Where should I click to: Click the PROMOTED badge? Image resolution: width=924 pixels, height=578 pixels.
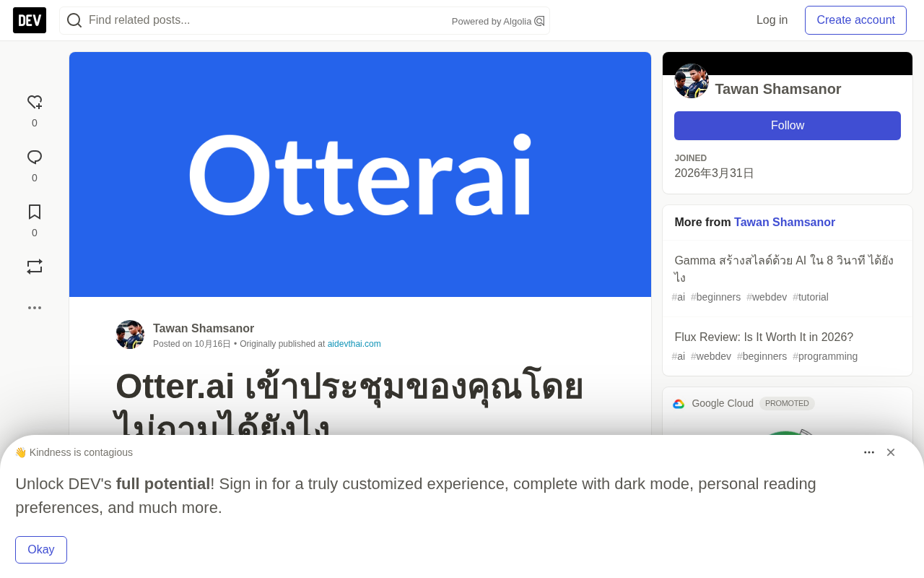pyautogui.click(x=787, y=403)
